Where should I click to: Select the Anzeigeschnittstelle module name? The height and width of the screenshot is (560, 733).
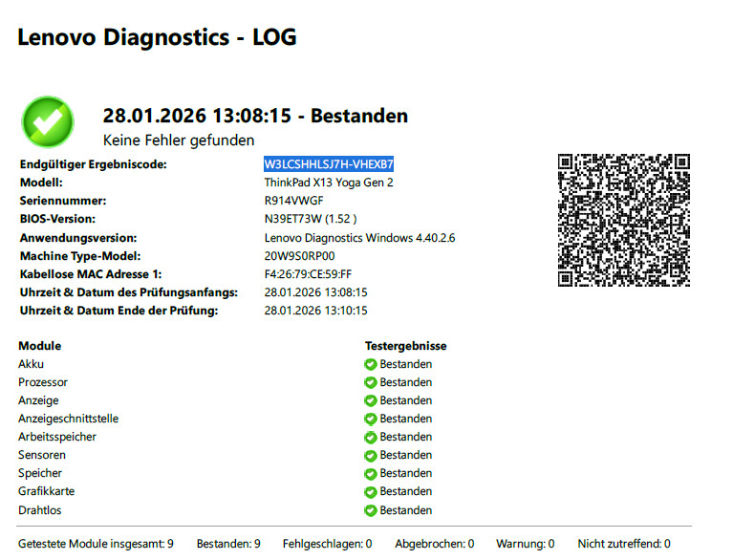pyautogui.click(x=68, y=419)
